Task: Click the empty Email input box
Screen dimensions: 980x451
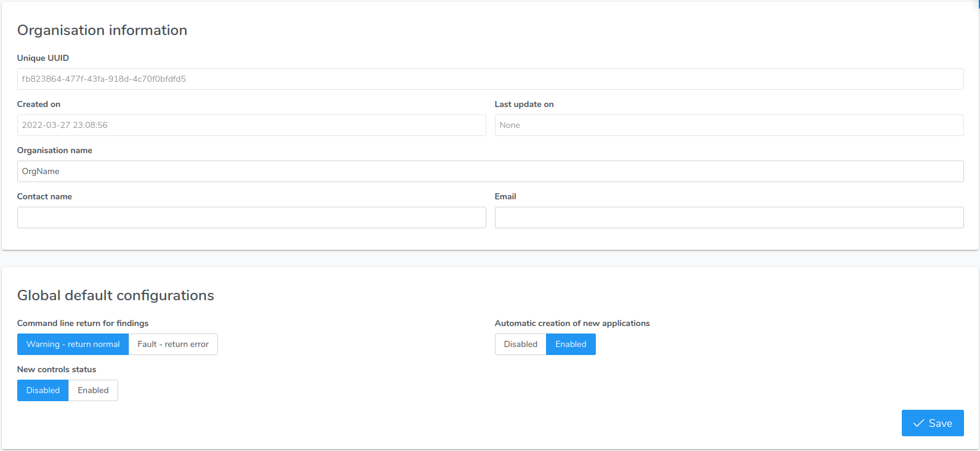Action: tap(729, 218)
